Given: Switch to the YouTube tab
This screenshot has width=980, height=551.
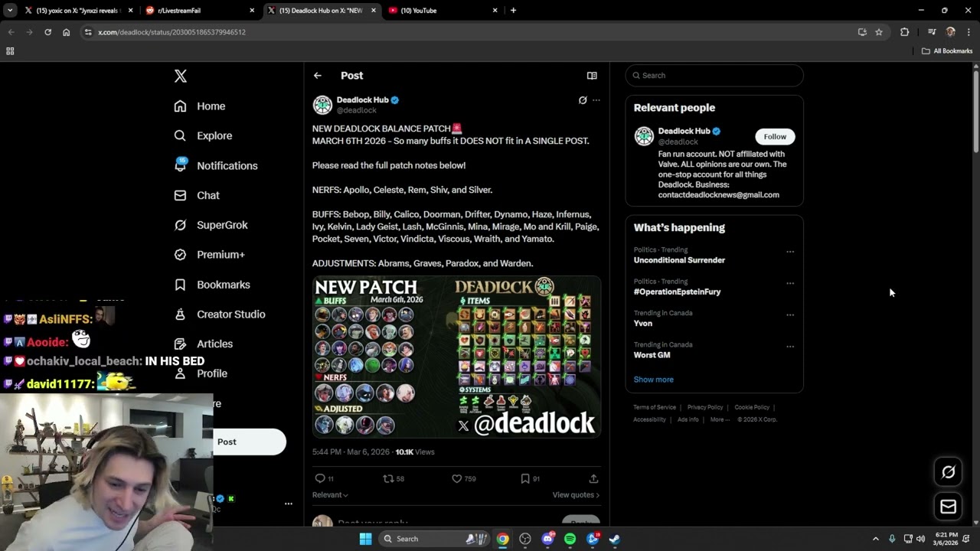Looking at the screenshot, I should click(443, 11).
